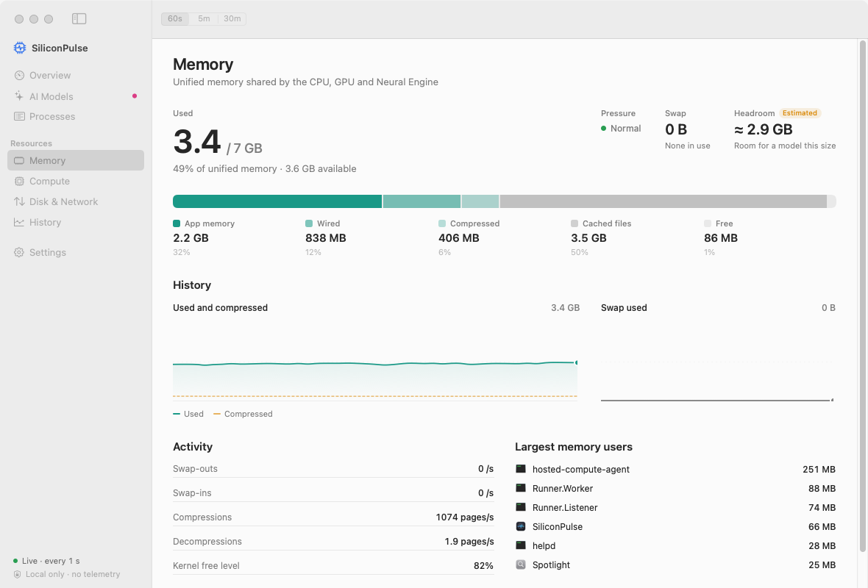Click the helpd process icon
The width and height of the screenshot is (868, 588).
(x=521, y=545)
